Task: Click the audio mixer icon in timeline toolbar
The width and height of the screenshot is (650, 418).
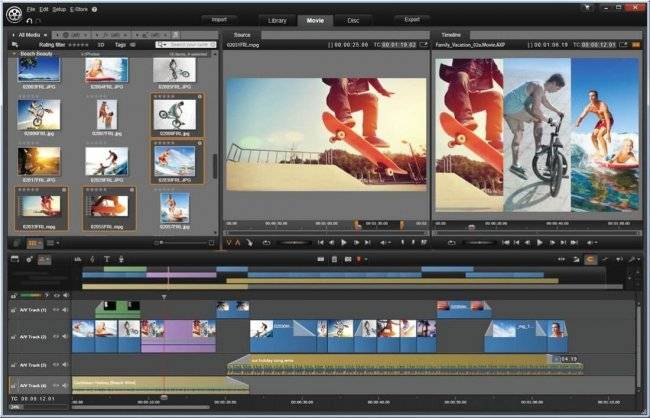Action: click(78, 259)
